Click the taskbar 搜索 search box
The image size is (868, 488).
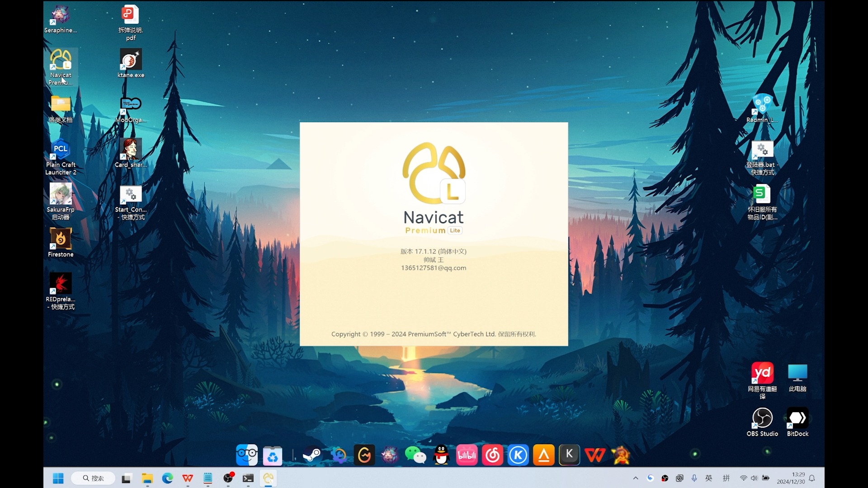[93, 478]
